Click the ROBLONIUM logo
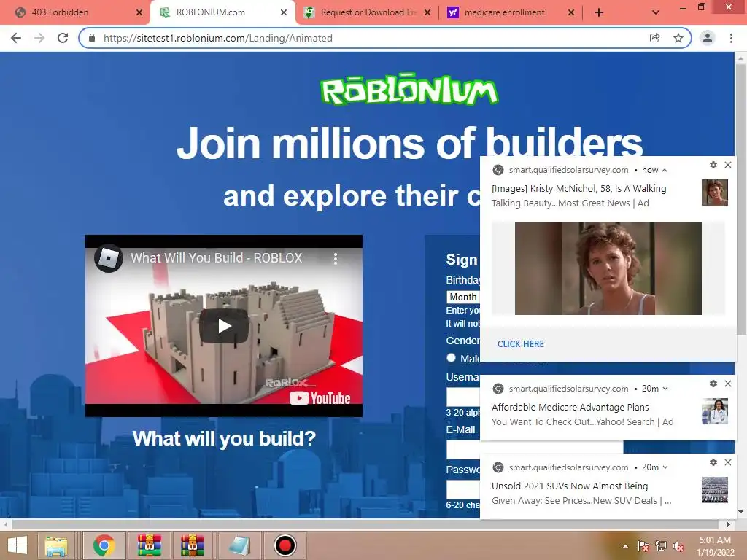Screen dimensions: 747x560 click(409, 90)
